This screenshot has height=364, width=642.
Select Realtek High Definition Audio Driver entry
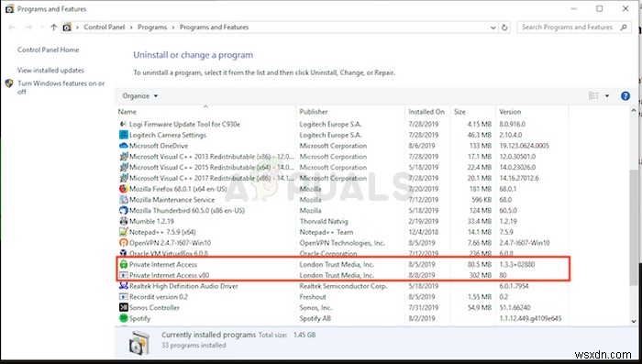tap(343, 286)
